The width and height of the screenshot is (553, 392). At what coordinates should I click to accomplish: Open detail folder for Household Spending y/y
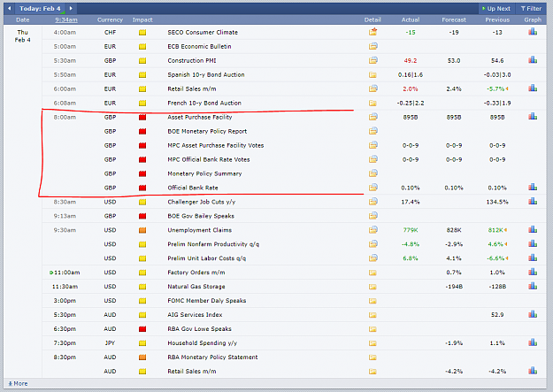point(373,343)
